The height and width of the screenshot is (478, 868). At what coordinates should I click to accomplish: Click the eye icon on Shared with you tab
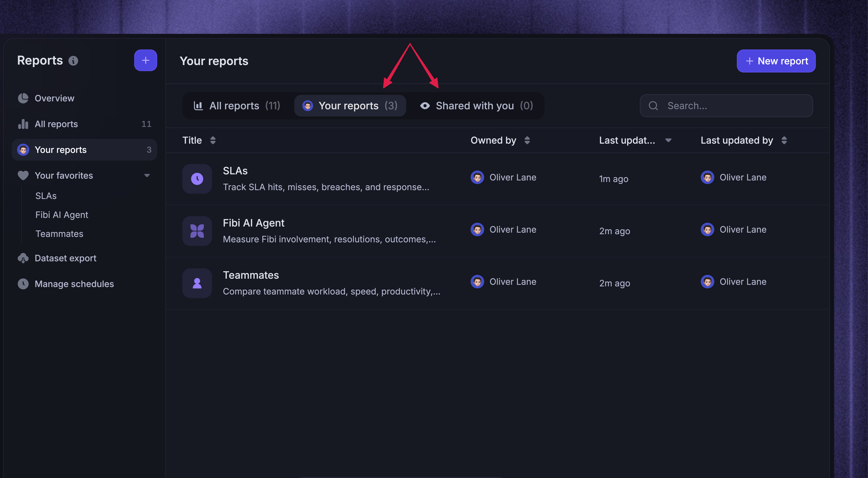tap(425, 106)
